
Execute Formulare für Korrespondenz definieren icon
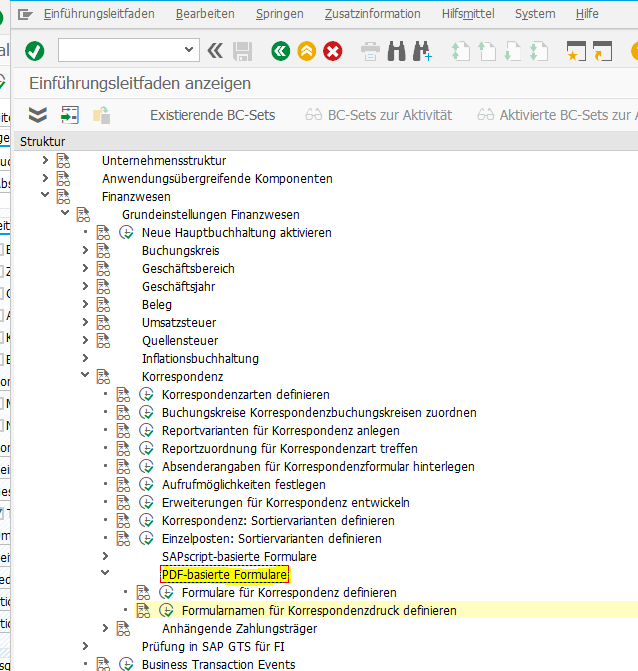tap(166, 592)
